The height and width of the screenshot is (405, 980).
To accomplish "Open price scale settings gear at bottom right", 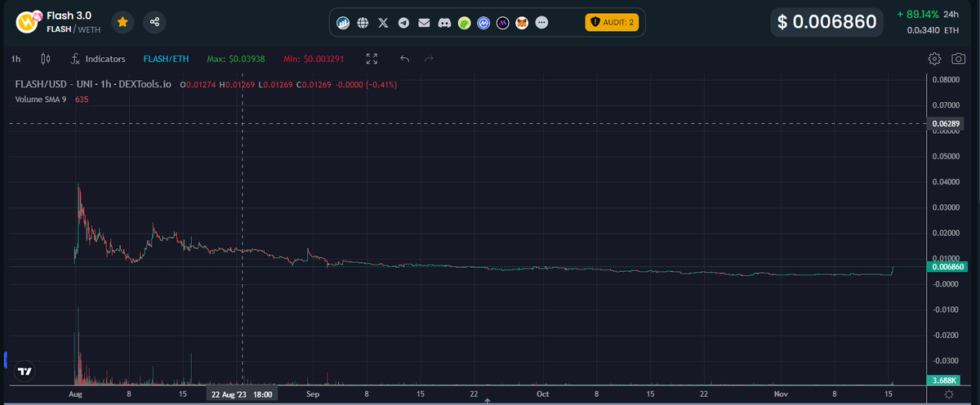I will [947, 394].
